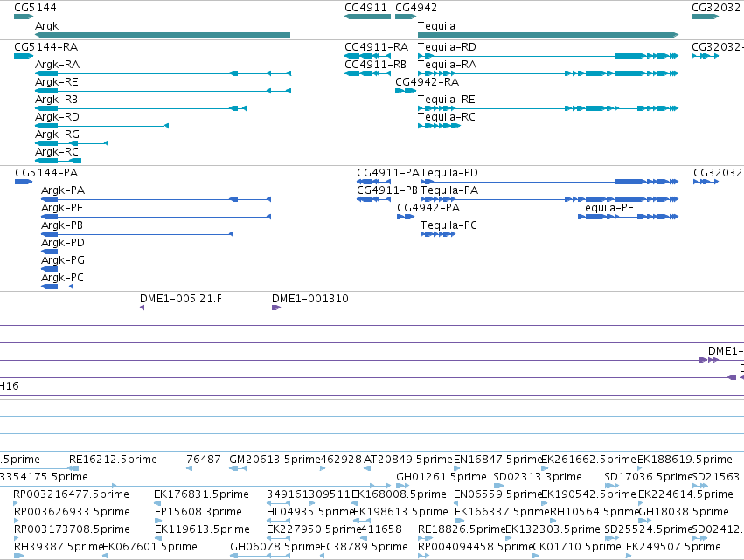Select Argk-PG protein label
This screenshot has height=560, width=744.
click(x=63, y=260)
